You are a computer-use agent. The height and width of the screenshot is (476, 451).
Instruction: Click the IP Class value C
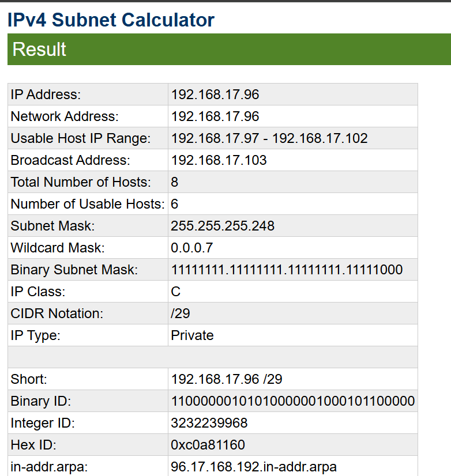[176, 292]
